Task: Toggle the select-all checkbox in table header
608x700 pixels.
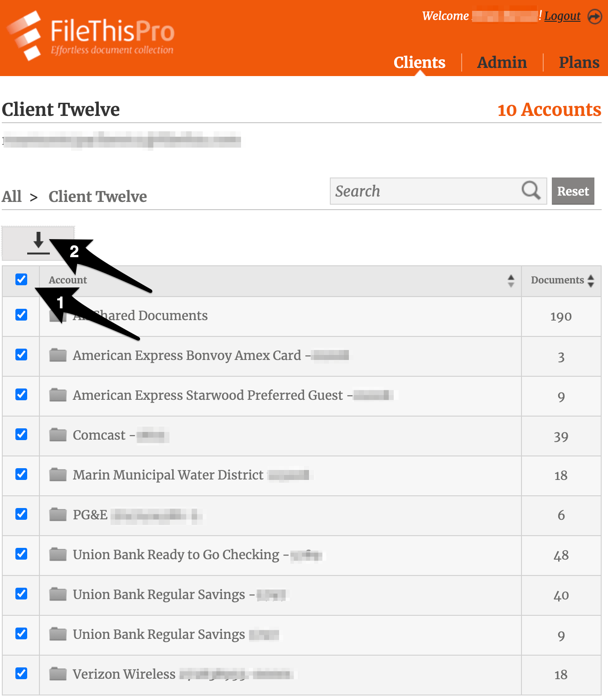Action: coord(21,279)
